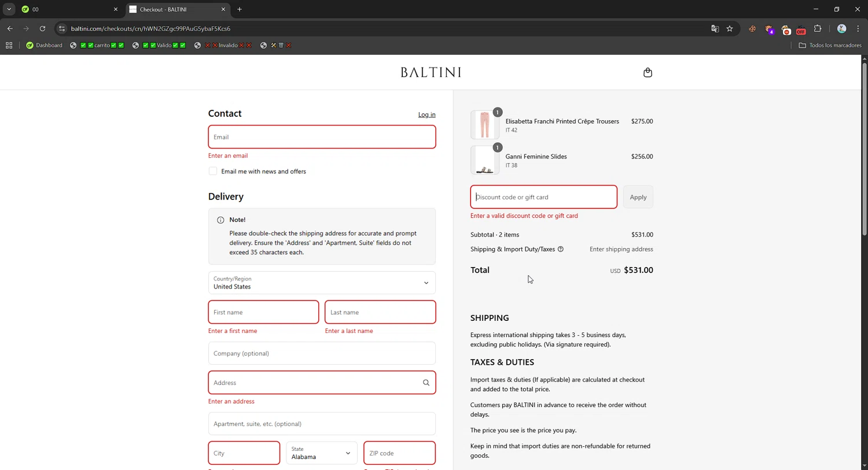Screen dimensions: 868x470
Task: Open the Chrome profile avatar
Action: click(x=842, y=28)
